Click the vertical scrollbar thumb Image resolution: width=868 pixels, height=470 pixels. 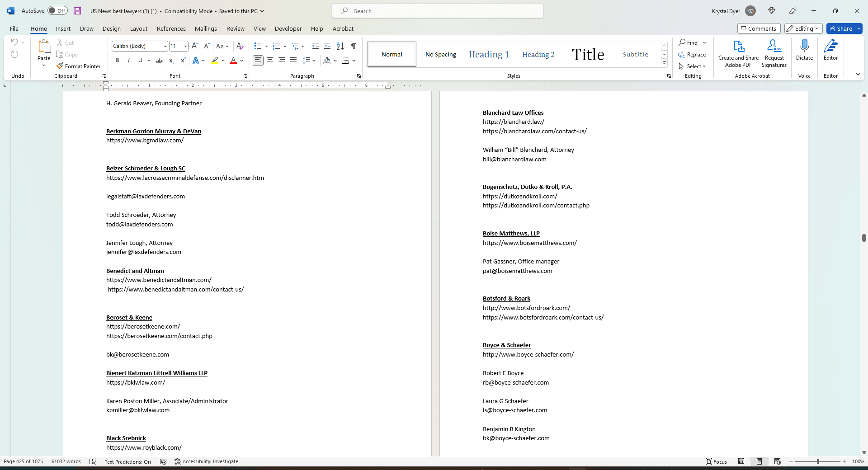863,238
